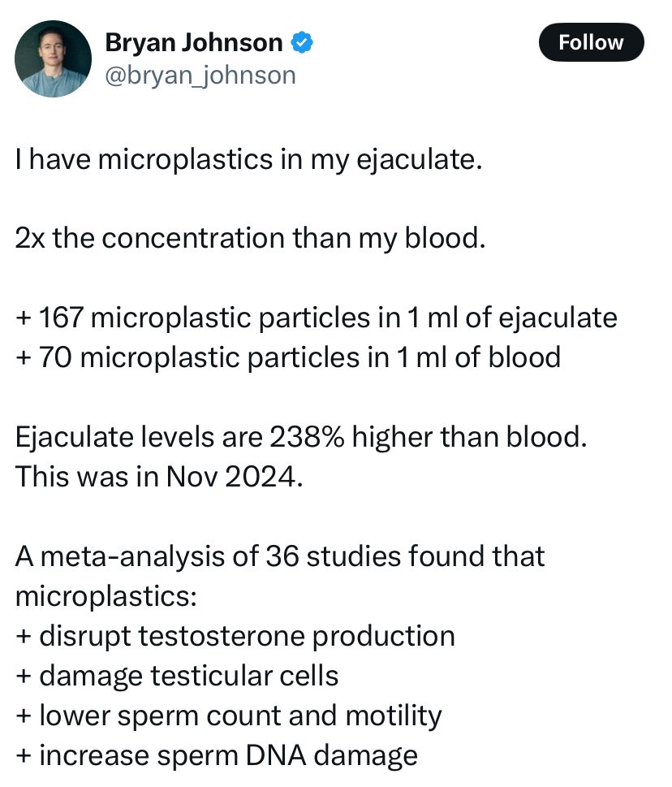Click the @bryan_johnson handle
672x787 pixels.
200,75
